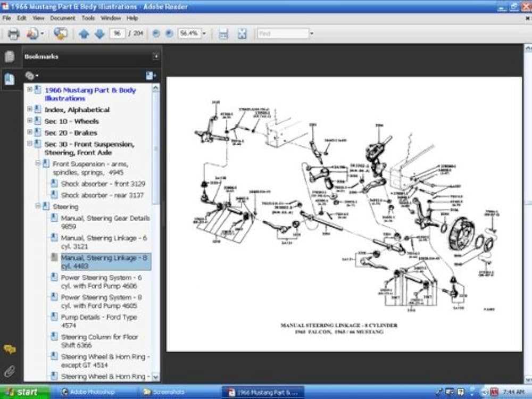Image resolution: width=532 pixels, height=399 pixels.
Task: Expand the Sec 10 - Wheels bookmark
Action: tap(30, 120)
